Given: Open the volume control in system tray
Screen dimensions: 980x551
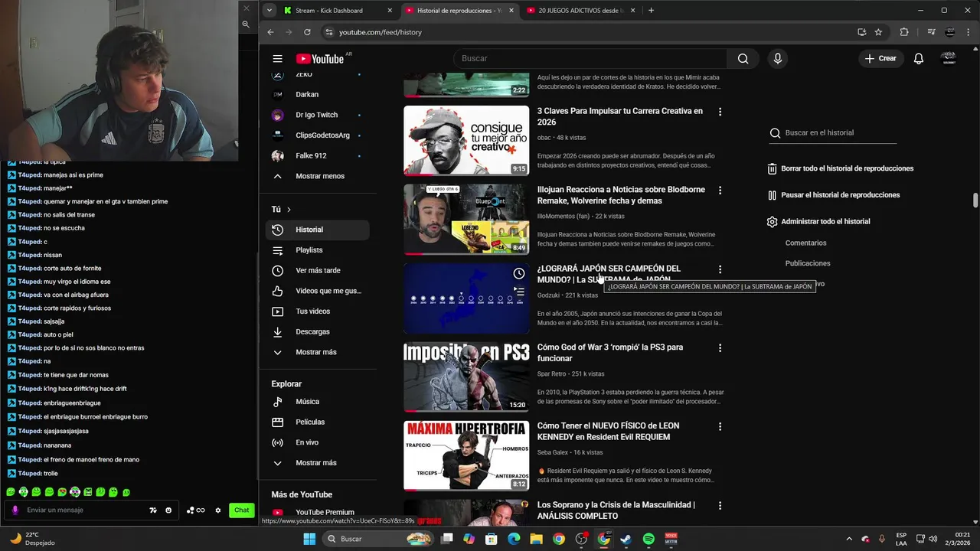Looking at the screenshot, I should pyautogui.click(x=933, y=539).
